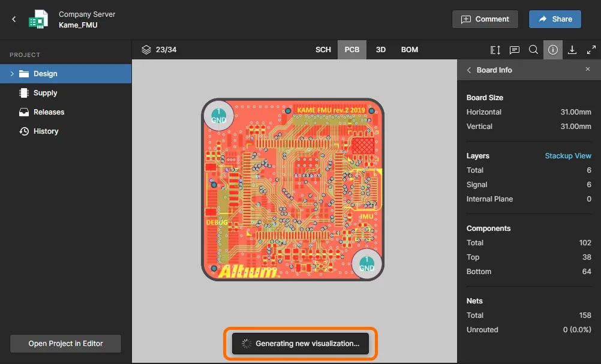Screen dimensions: 601x364
Task: Click the Comment button
Action: coord(485,19)
